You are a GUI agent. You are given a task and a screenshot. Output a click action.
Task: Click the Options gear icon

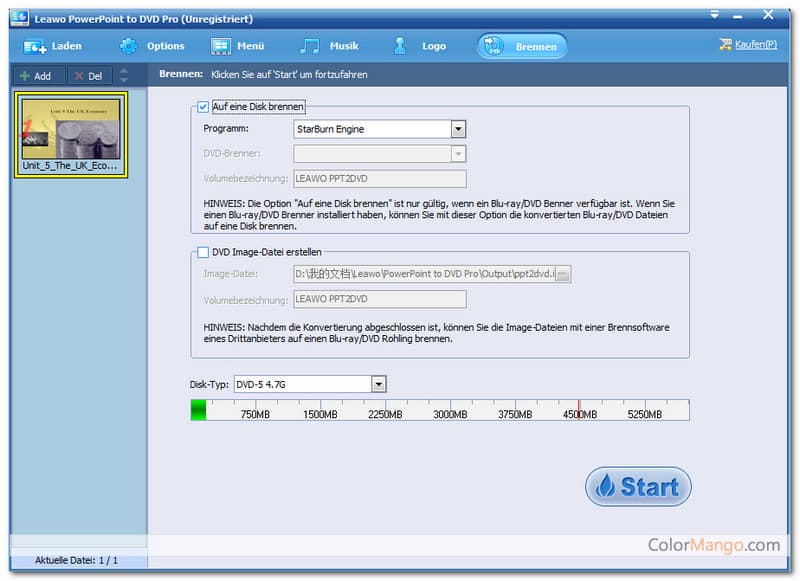coord(129,46)
